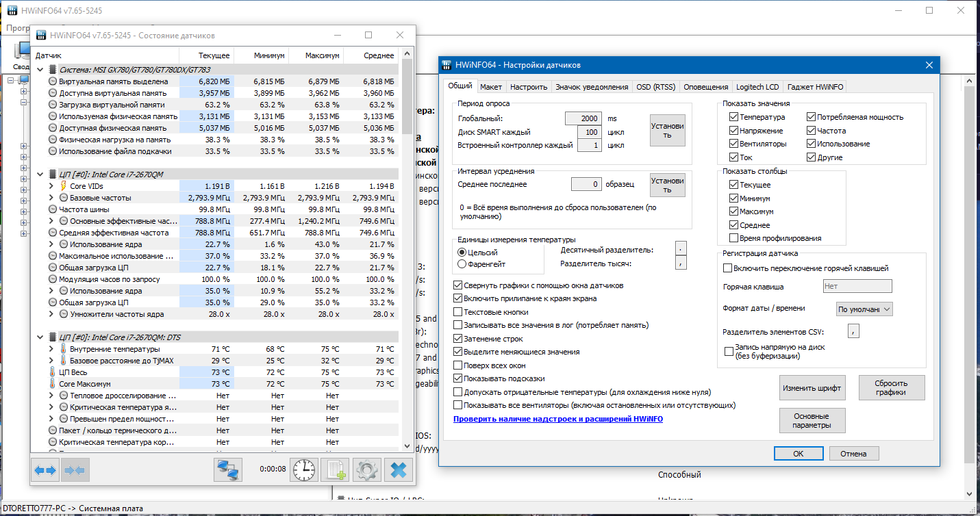980x516 pixels.
Task: Click the clock reset timer icon
Action: [304, 470]
